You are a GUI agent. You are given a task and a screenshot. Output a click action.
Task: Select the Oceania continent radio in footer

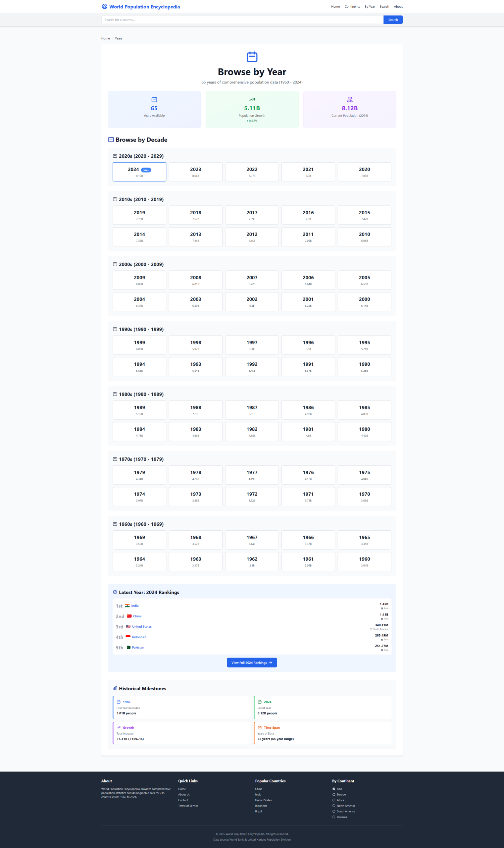[334, 817]
